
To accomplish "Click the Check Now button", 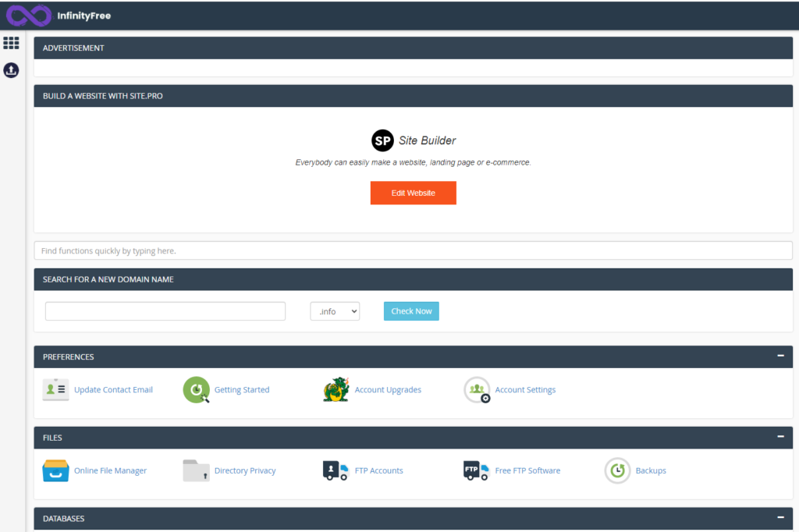I will (x=411, y=311).
